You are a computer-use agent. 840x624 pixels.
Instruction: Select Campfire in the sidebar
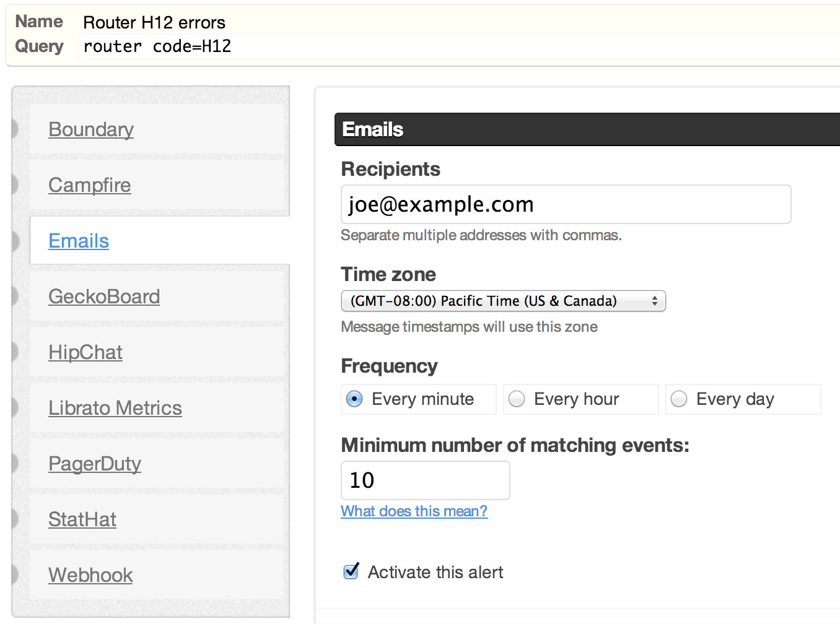tap(90, 185)
